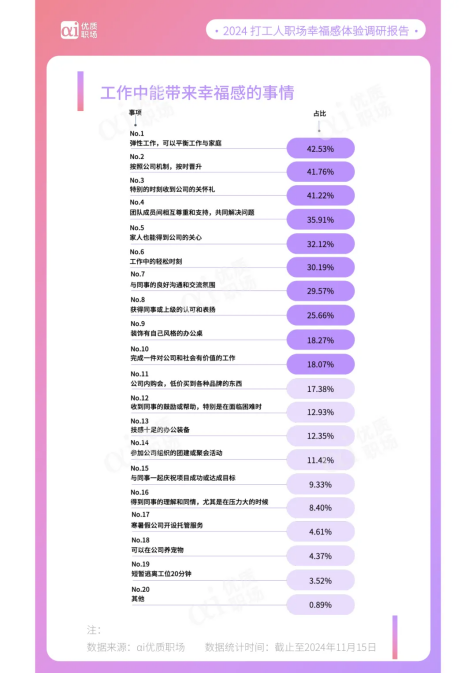Image resolution: width=476 pixels, height=674 pixels.
Task: Select the 工作中能带来幸福感的事情 heading
Action: (x=197, y=93)
